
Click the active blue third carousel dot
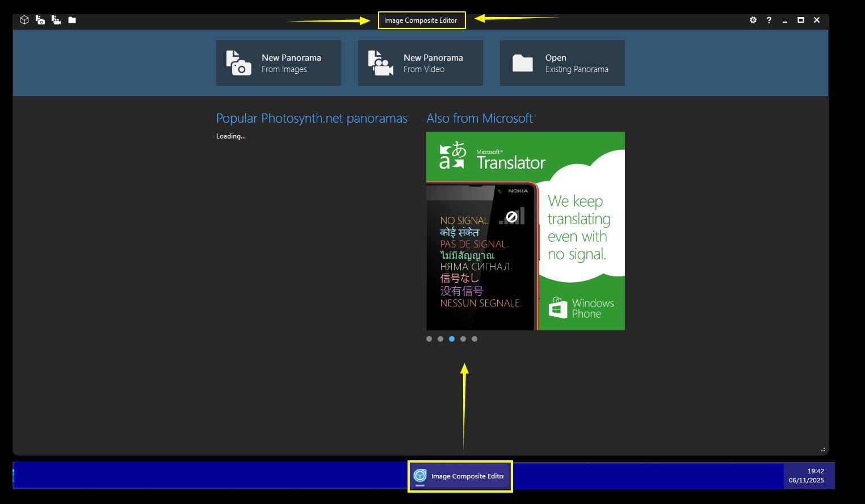point(452,339)
